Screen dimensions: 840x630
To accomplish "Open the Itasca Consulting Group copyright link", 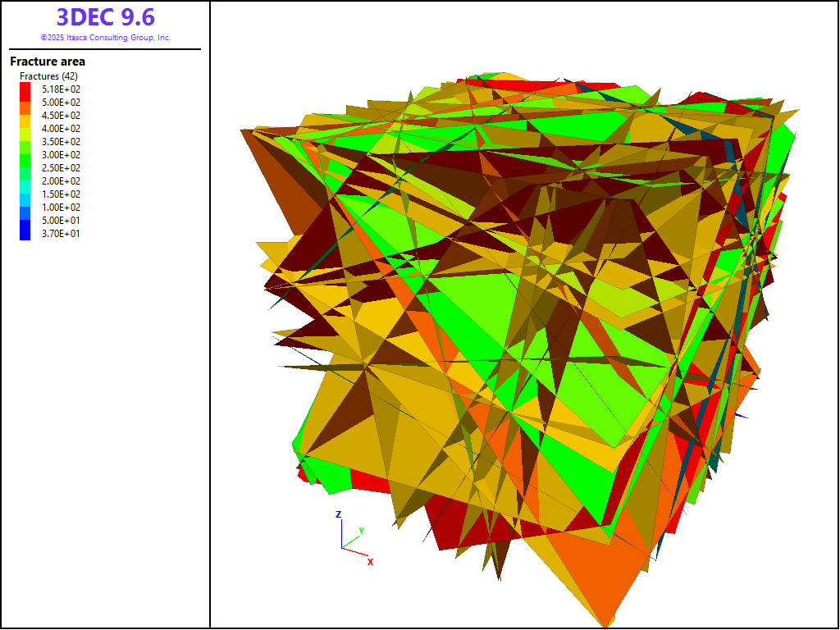I will [105, 38].
